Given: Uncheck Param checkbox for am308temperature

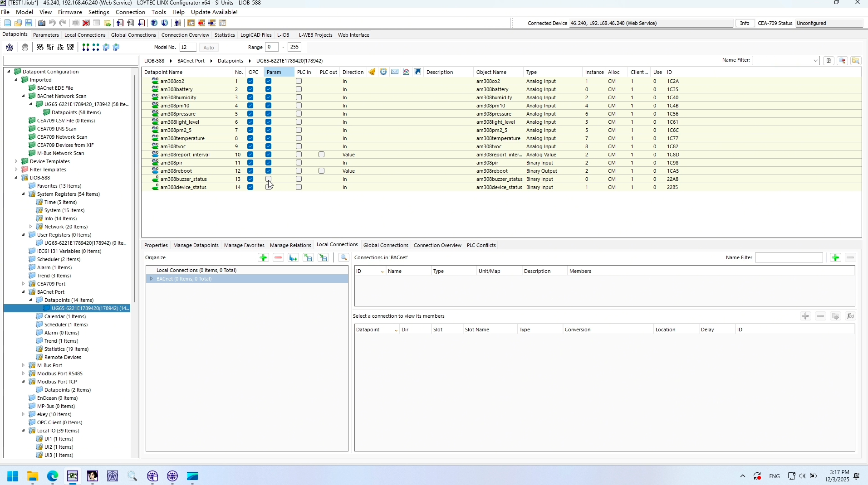Looking at the screenshot, I should (x=269, y=138).
